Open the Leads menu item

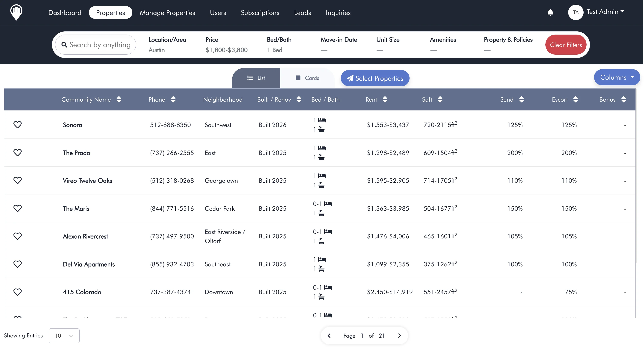pos(302,13)
